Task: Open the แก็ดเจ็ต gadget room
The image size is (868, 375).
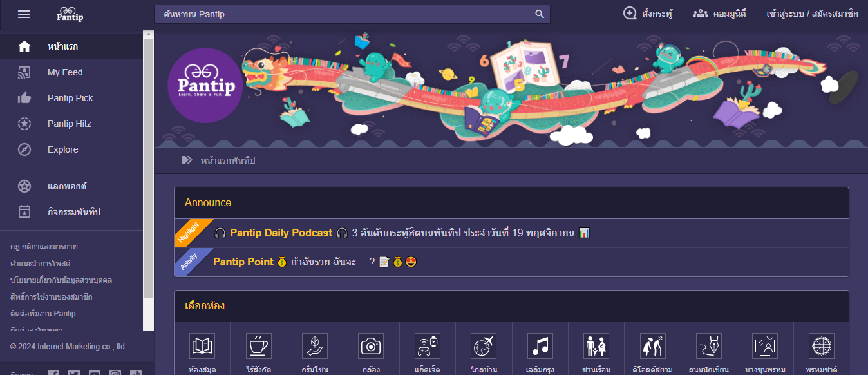Action: [x=428, y=346]
